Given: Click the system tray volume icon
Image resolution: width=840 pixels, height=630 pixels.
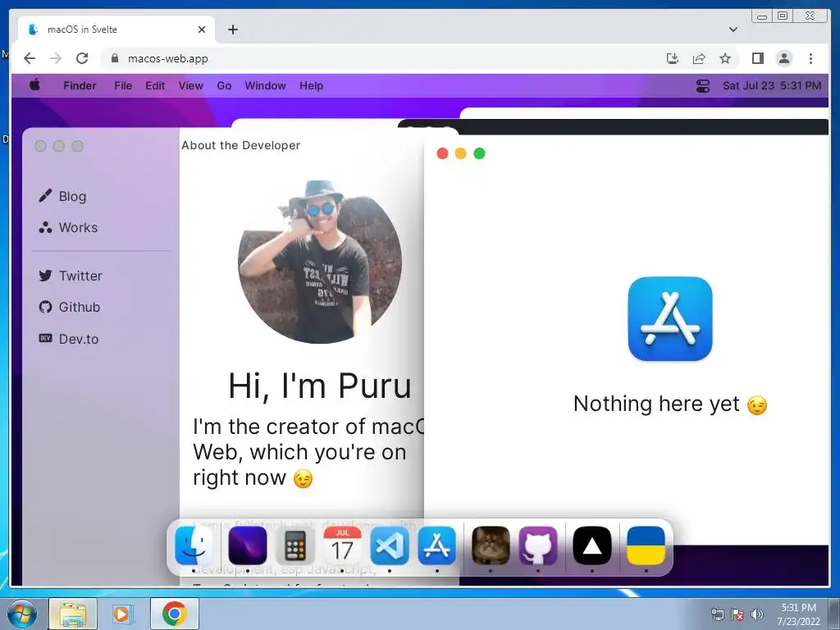Looking at the screenshot, I should pos(757,614).
